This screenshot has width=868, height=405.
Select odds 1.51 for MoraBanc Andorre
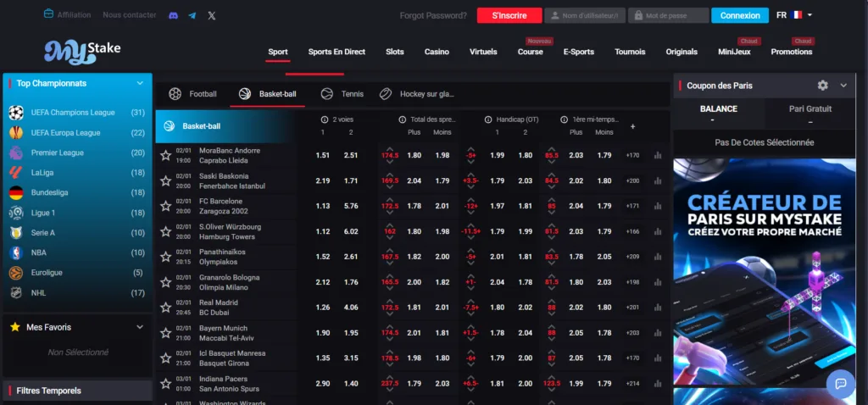[x=322, y=155]
